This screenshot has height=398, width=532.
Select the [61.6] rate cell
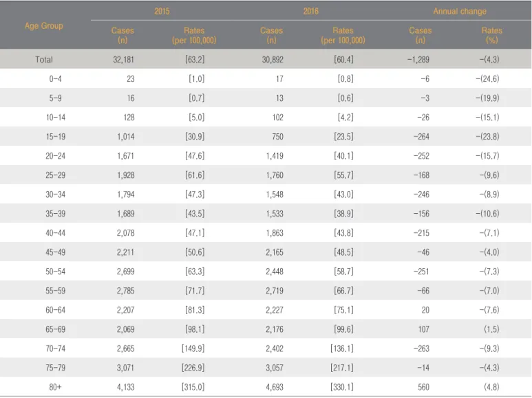pyautogui.click(x=195, y=175)
